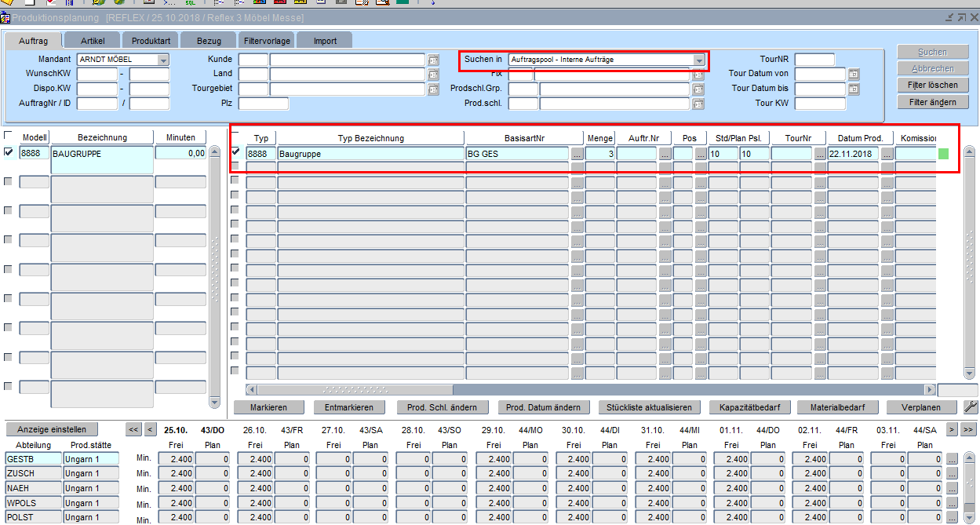Open calendar for Tour Datum bis
This screenshot has width=980, height=525.
854,89
